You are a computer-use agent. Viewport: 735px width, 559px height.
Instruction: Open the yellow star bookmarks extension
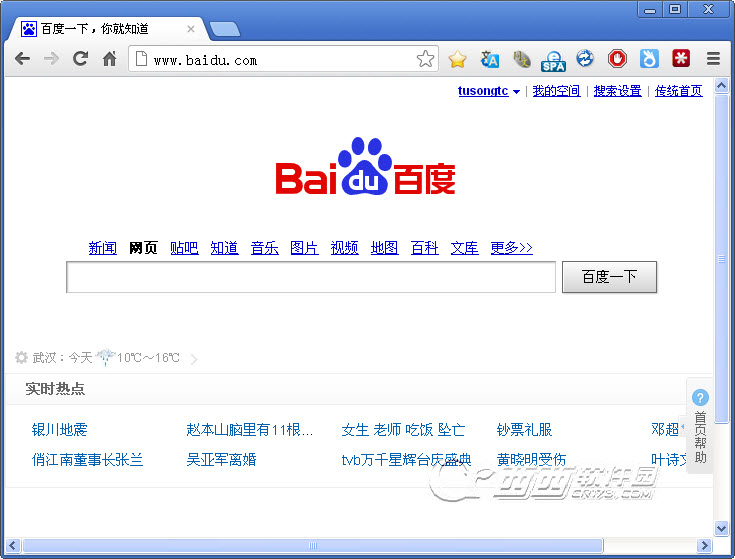457,59
